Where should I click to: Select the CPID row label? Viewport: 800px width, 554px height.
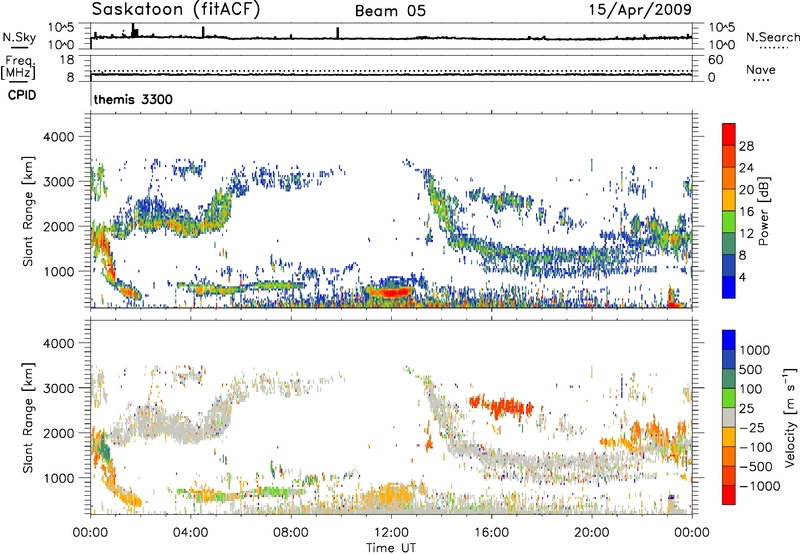22,95
